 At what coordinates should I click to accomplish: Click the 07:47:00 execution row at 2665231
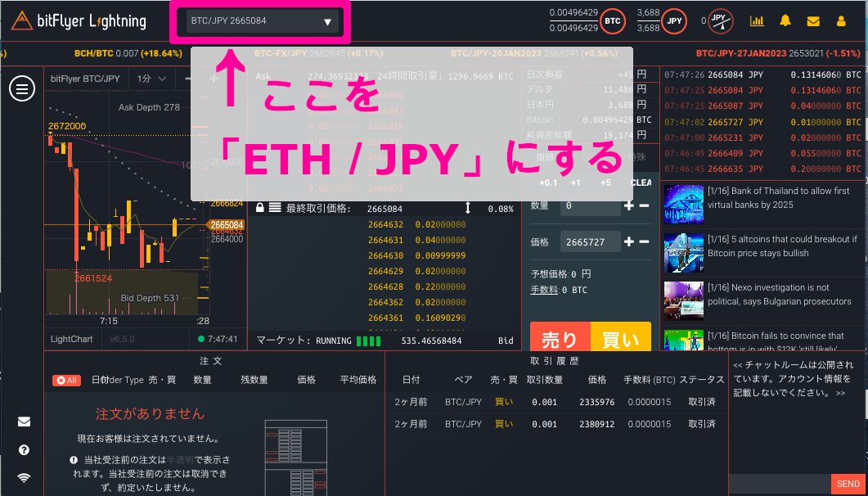762,136
